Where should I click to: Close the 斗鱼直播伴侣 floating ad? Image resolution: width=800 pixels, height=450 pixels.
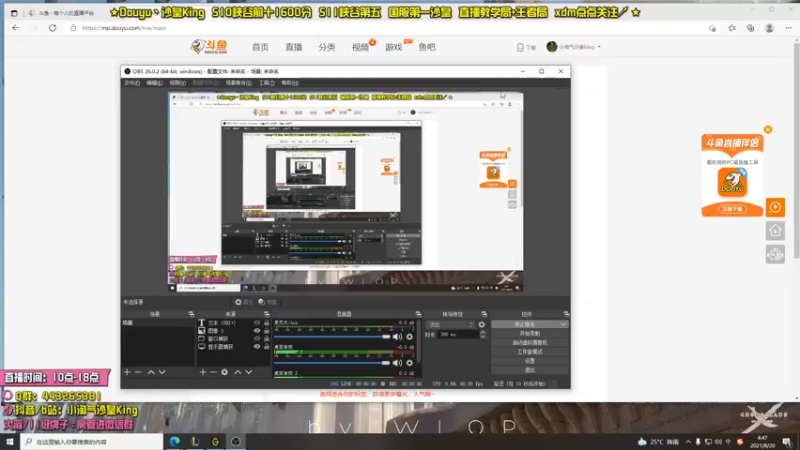coord(768,130)
